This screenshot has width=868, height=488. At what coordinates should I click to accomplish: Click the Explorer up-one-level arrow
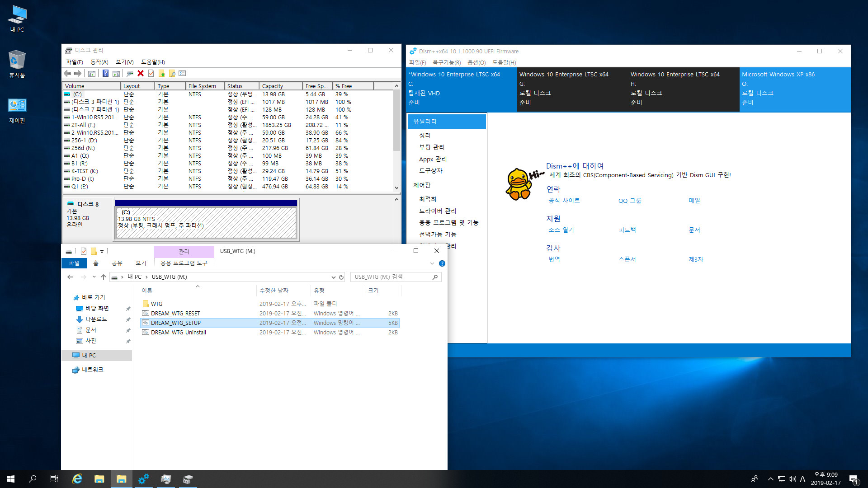click(104, 277)
